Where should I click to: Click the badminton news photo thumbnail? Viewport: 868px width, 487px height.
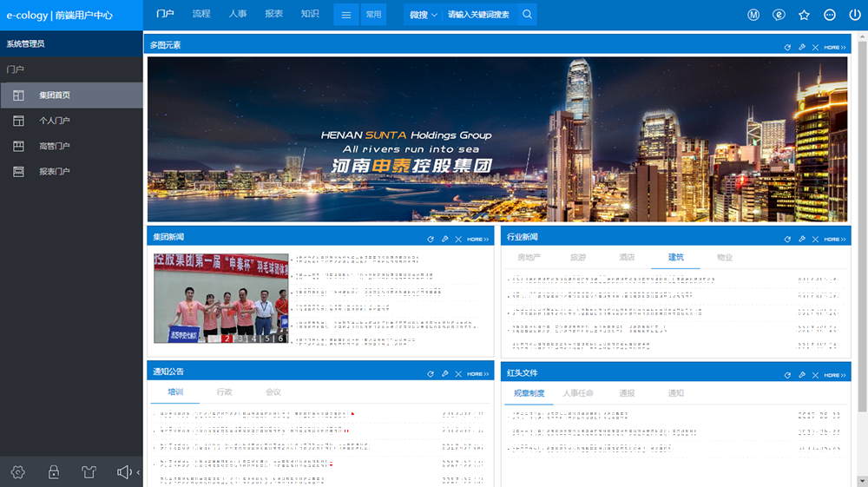(x=220, y=299)
